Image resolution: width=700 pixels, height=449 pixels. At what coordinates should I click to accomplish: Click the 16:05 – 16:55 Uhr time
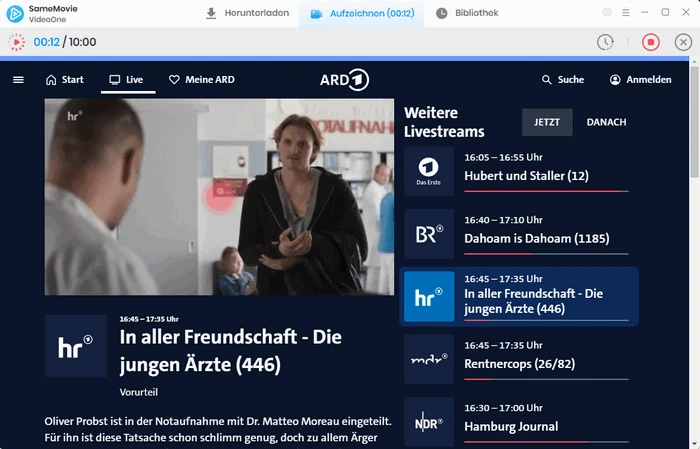click(x=503, y=157)
